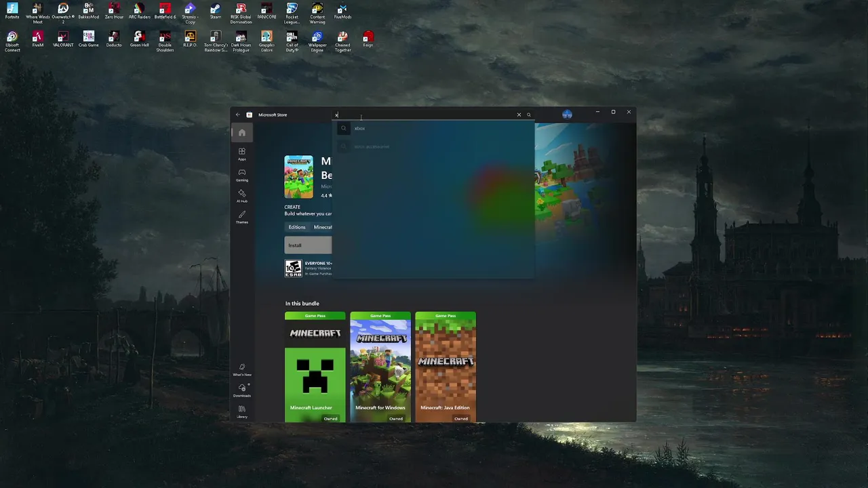
Task: Launch Zero Hour desktop shortcut
Action: pyautogui.click(x=114, y=12)
